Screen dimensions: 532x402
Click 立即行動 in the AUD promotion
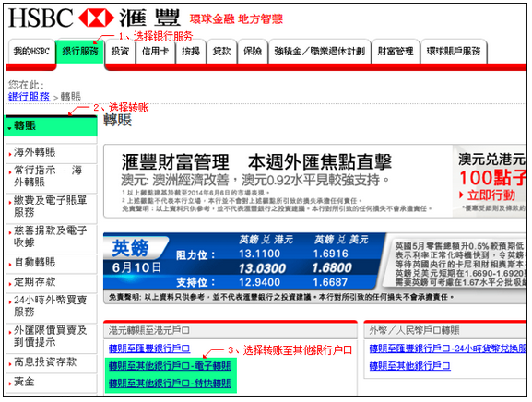click(487, 195)
